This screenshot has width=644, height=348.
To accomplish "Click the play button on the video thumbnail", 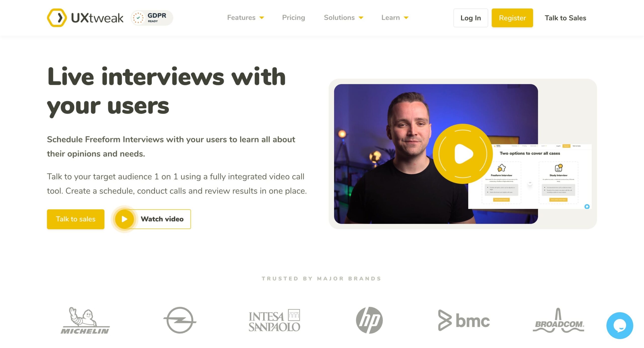I will pos(462,153).
